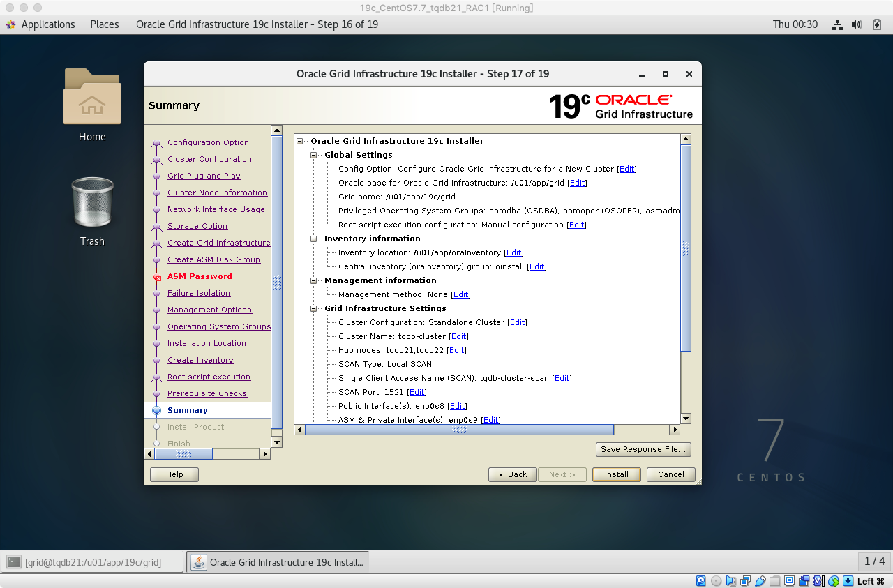Go to Create ASM Disk Group step
The width and height of the screenshot is (893, 588).
pyautogui.click(x=213, y=259)
